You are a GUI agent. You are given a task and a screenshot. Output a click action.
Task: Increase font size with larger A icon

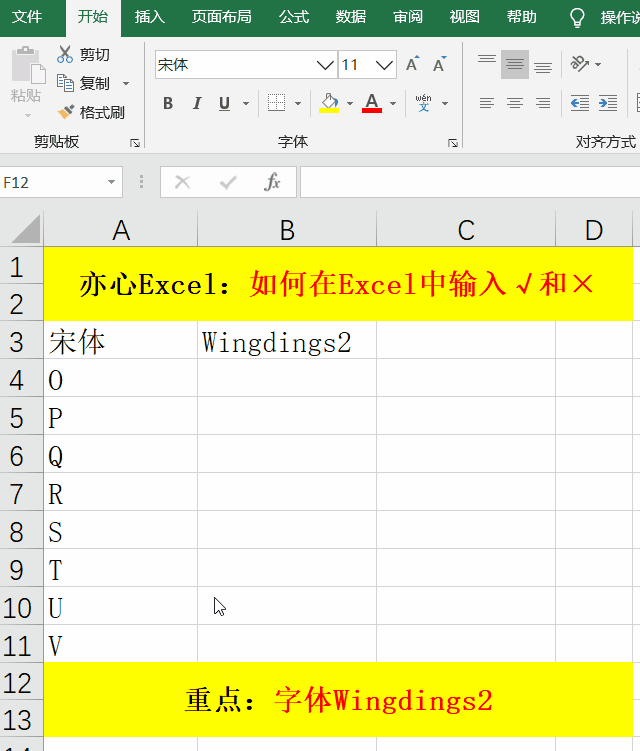tap(412, 64)
